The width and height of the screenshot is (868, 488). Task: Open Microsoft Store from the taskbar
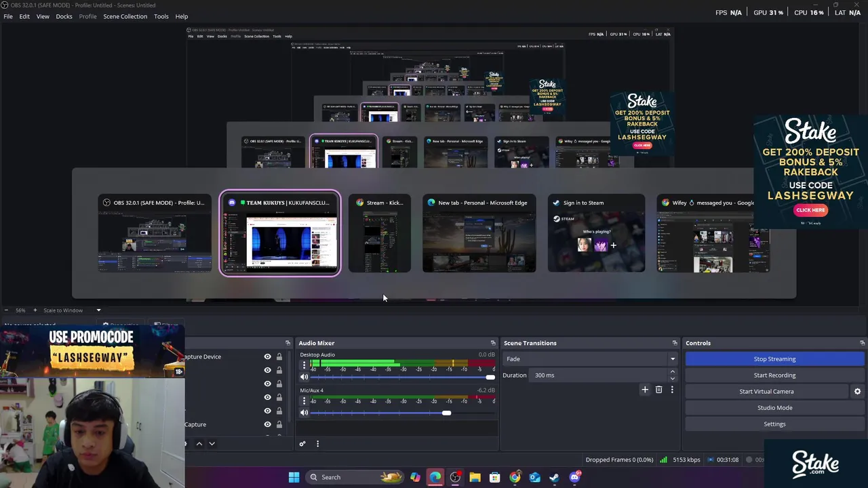pyautogui.click(x=494, y=477)
